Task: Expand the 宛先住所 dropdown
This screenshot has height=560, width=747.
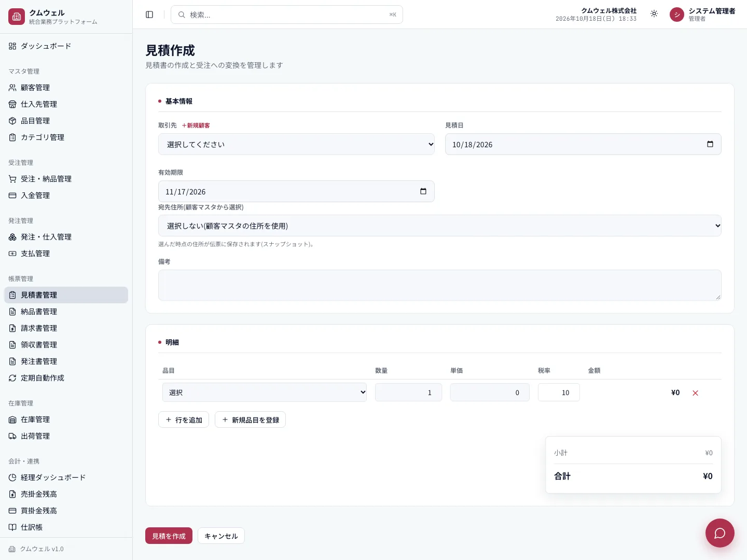Action: [439, 226]
